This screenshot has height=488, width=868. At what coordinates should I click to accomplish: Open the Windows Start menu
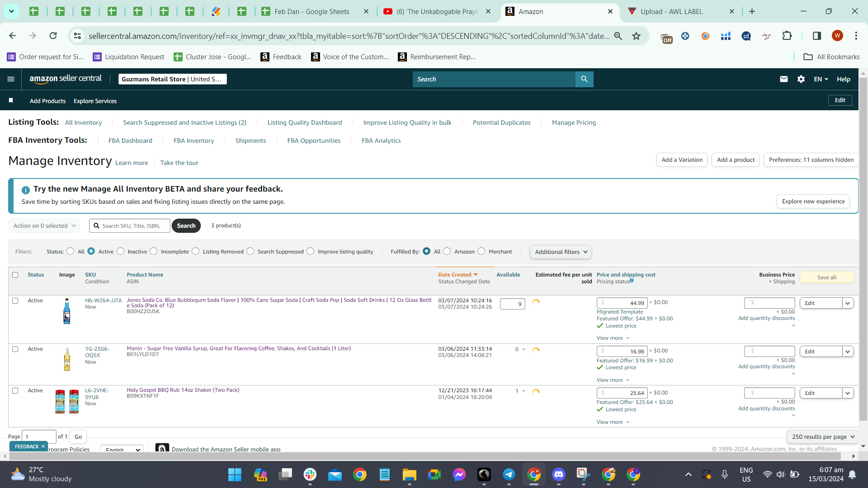tap(235, 474)
